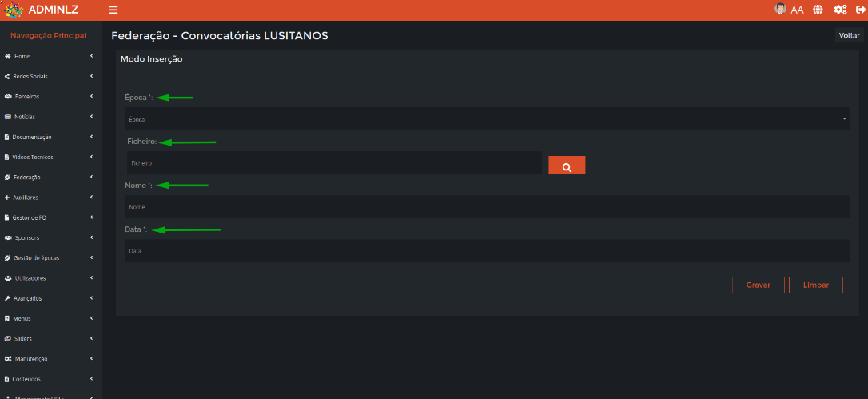This screenshot has height=399, width=868.
Task: Open the globe language icon
Action: (818, 10)
